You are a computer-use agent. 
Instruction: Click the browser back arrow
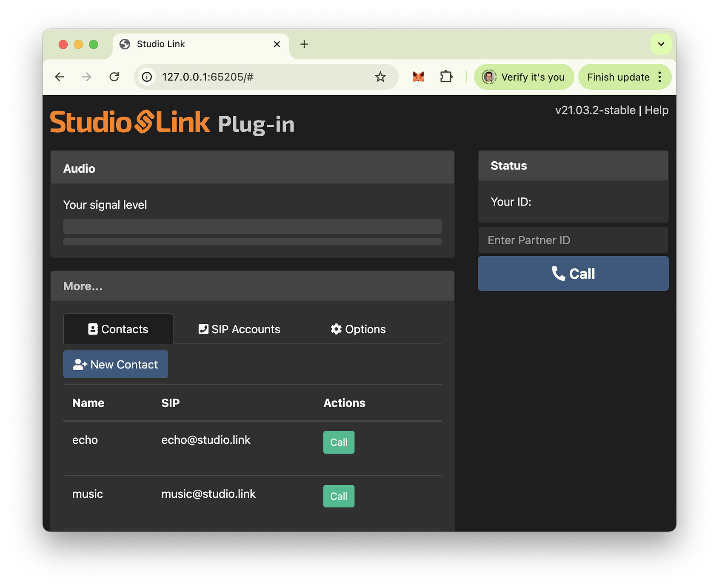[x=60, y=77]
